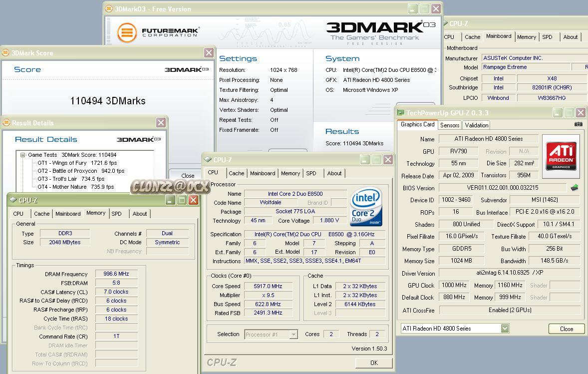Click ATI CrossFire Enabled (2 GPUs) field
This screenshot has width=588, height=374.
510,310
